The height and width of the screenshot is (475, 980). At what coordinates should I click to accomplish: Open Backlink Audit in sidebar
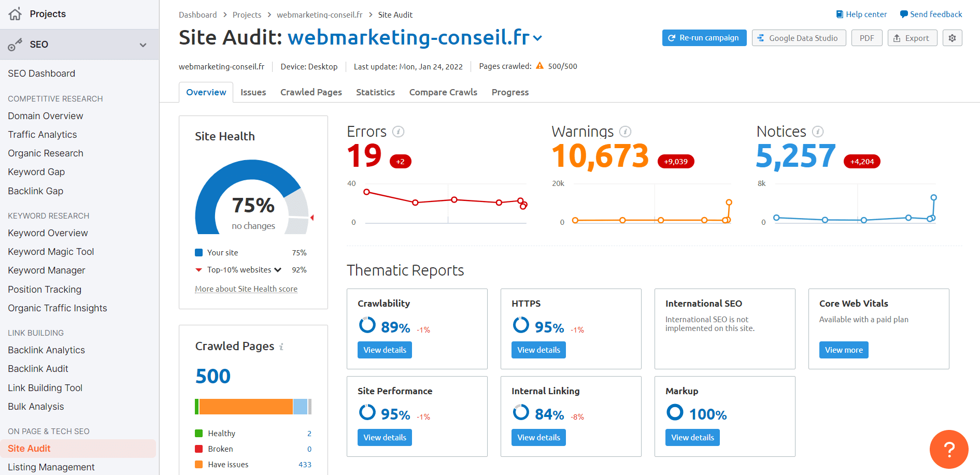(38, 369)
